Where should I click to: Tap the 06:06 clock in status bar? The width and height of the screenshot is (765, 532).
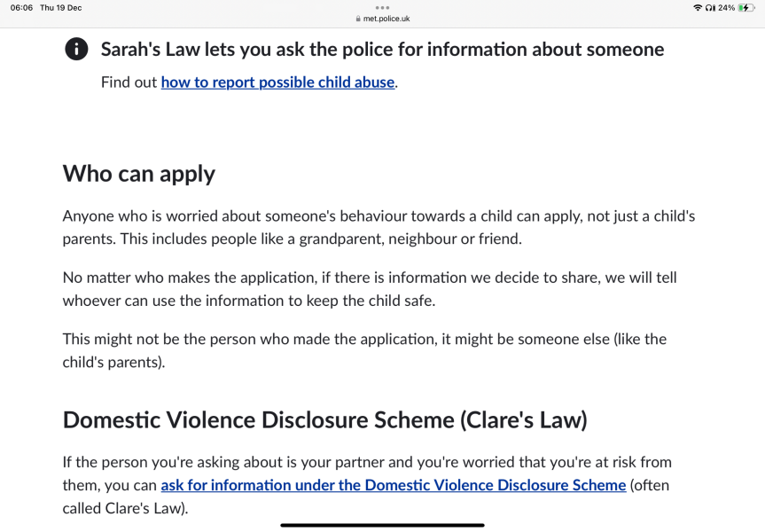[x=21, y=8]
